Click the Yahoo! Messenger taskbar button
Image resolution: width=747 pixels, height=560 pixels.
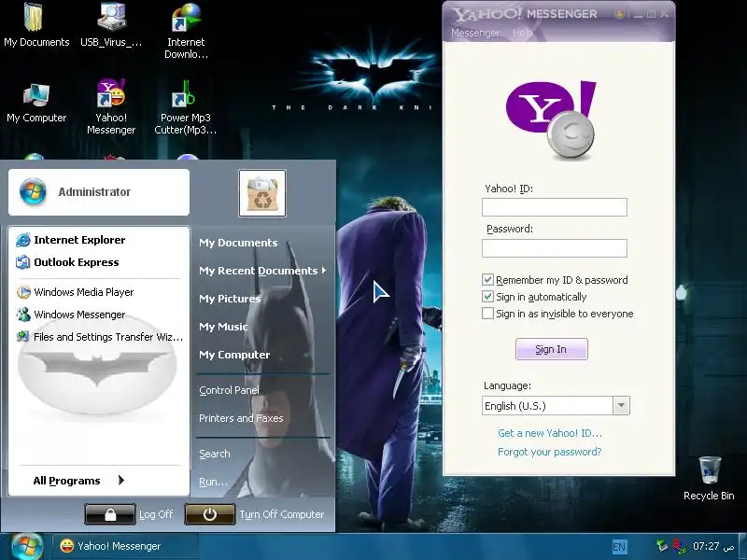click(x=125, y=546)
